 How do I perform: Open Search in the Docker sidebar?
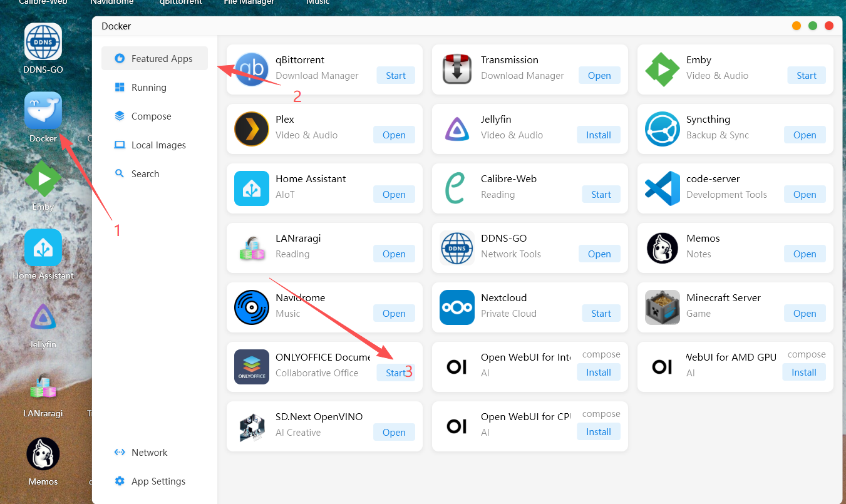(155, 173)
